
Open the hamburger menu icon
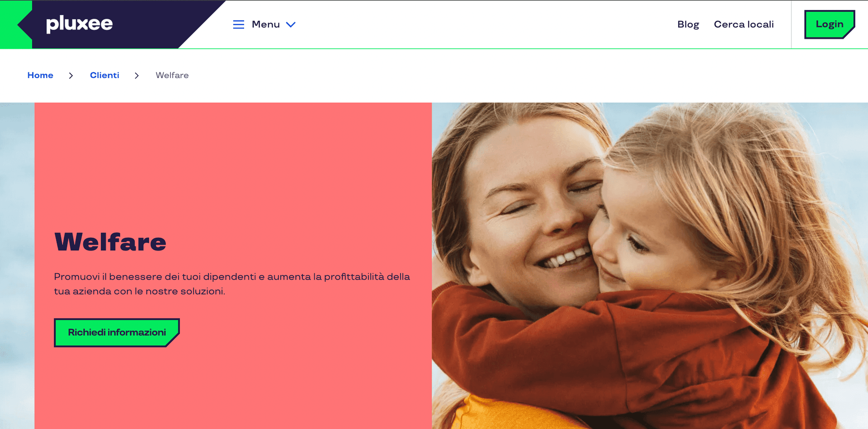click(x=239, y=24)
